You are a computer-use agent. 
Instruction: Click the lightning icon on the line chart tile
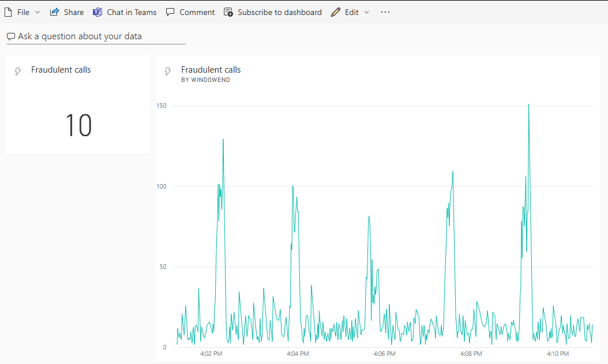167,72
